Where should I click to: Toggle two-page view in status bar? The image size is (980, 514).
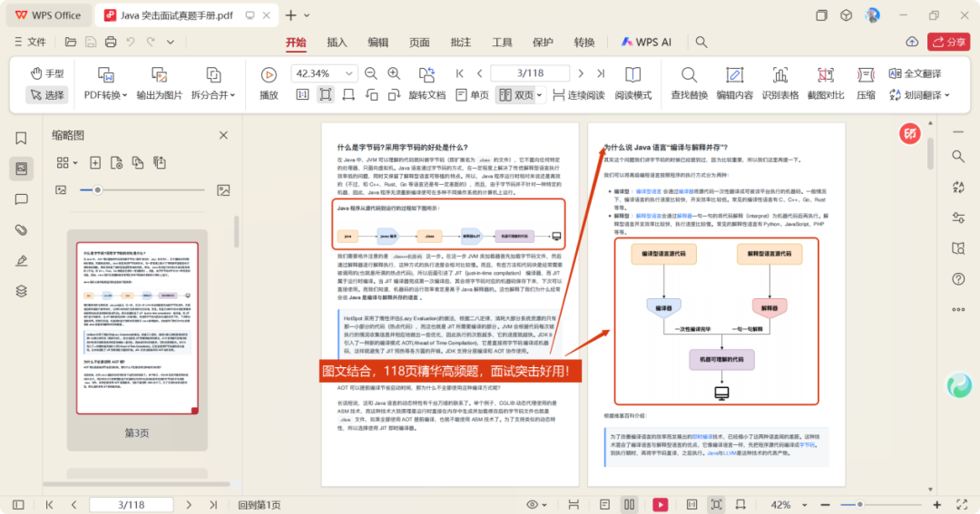pyautogui.click(x=630, y=505)
